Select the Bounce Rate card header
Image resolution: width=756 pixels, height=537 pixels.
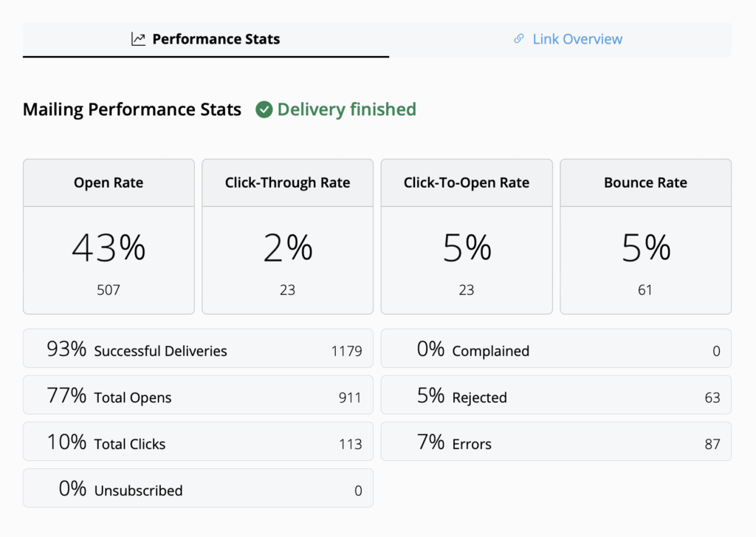pos(645,182)
